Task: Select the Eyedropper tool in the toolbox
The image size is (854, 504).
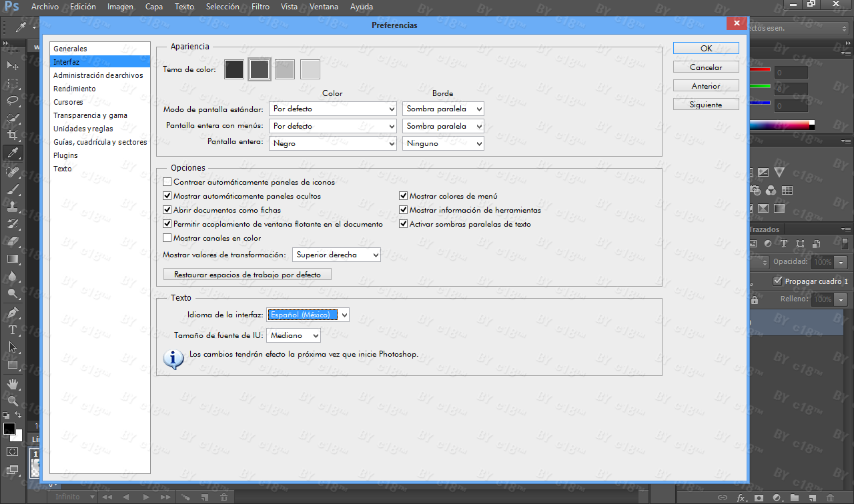Action: [x=13, y=153]
